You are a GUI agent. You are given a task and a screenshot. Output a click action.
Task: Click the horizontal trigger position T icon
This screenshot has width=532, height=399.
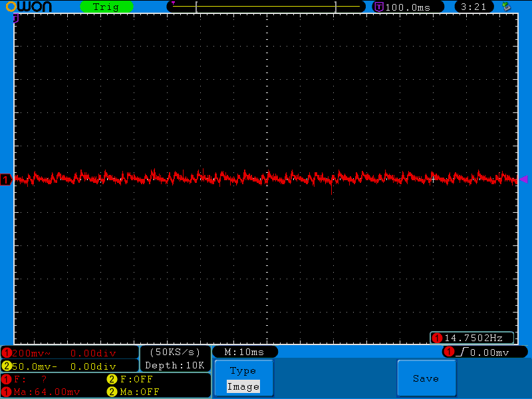point(379,7)
